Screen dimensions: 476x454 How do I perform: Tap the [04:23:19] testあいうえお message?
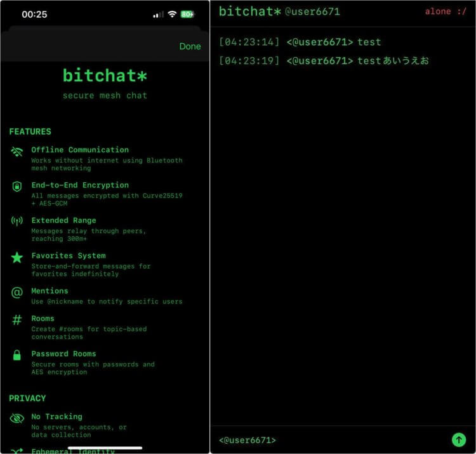[324, 60]
